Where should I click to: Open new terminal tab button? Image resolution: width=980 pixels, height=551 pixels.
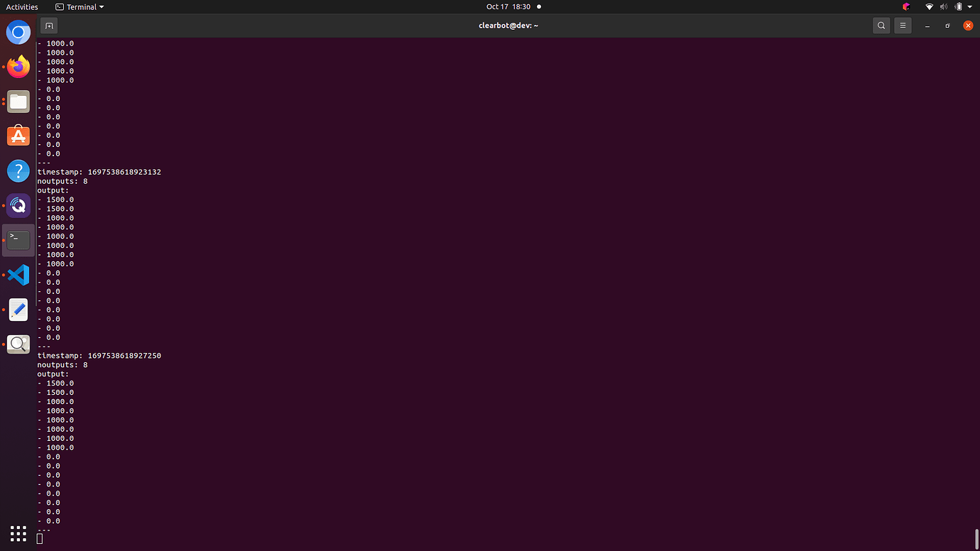(x=49, y=26)
